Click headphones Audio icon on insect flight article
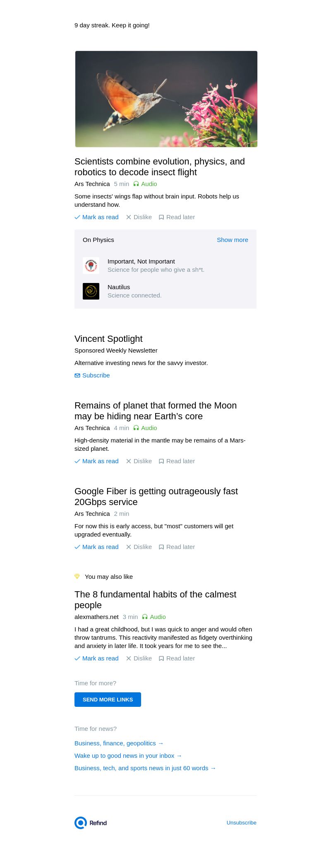The height and width of the screenshot is (868, 331). (136, 184)
